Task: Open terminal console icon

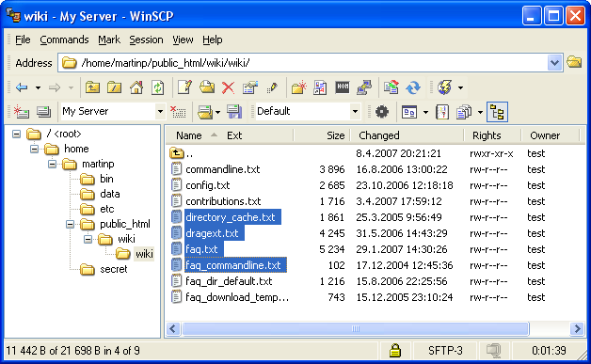Action: pyautogui.click(x=343, y=87)
